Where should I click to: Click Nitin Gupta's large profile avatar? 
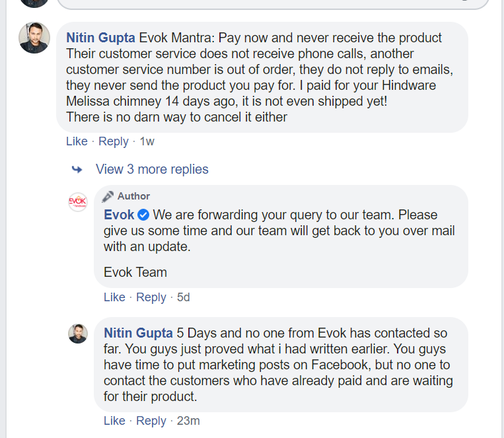click(x=34, y=38)
